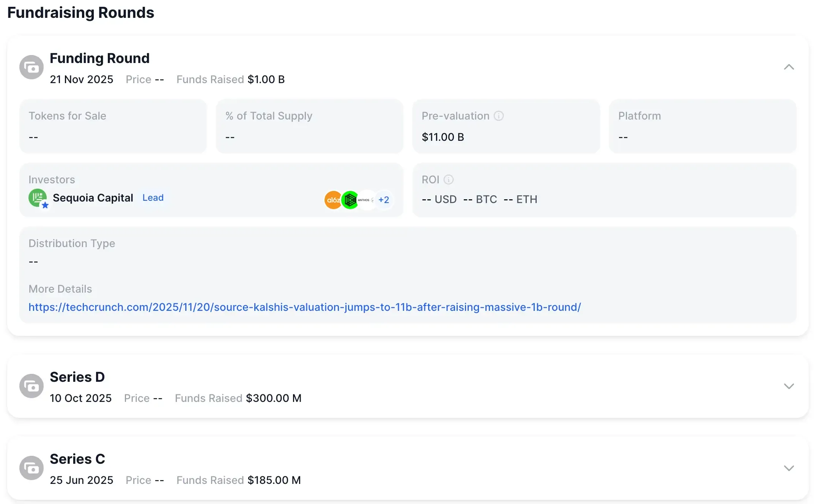Click the white fourth investor avatar
Image resolution: width=816 pixels, height=504 pixels.
[x=367, y=200]
